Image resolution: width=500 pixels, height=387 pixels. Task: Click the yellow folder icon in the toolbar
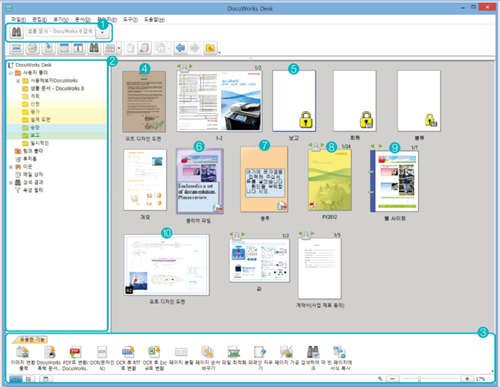pyautogui.click(x=210, y=48)
